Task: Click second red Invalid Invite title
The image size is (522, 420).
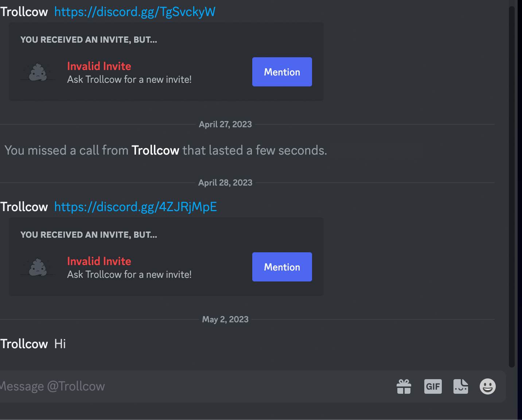Action: 99,261
